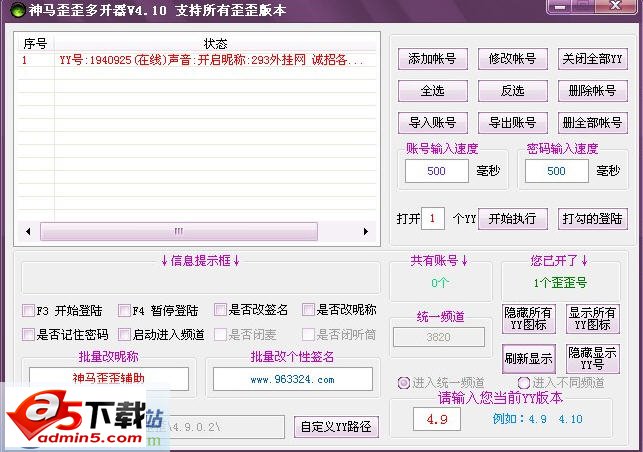Click the 删除帐号 button
The image size is (643, 452).
click(x=593, y=91)
